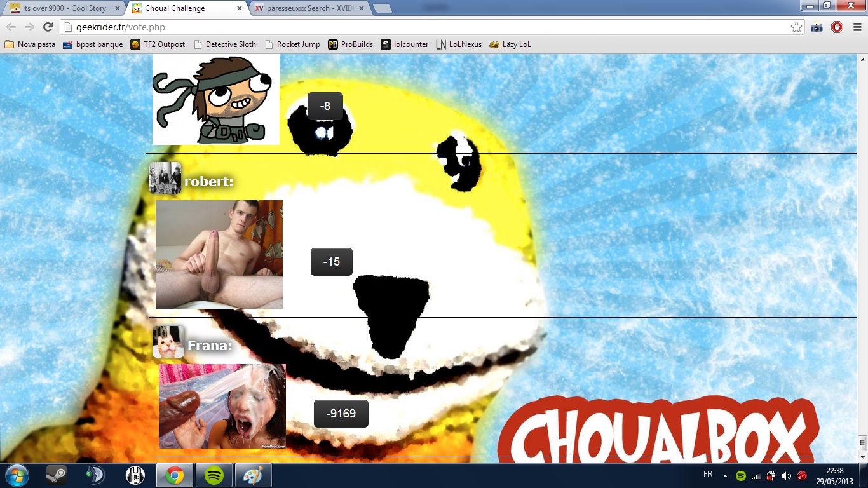Reload the current page
868x488 pixels.
click(48, 27)
